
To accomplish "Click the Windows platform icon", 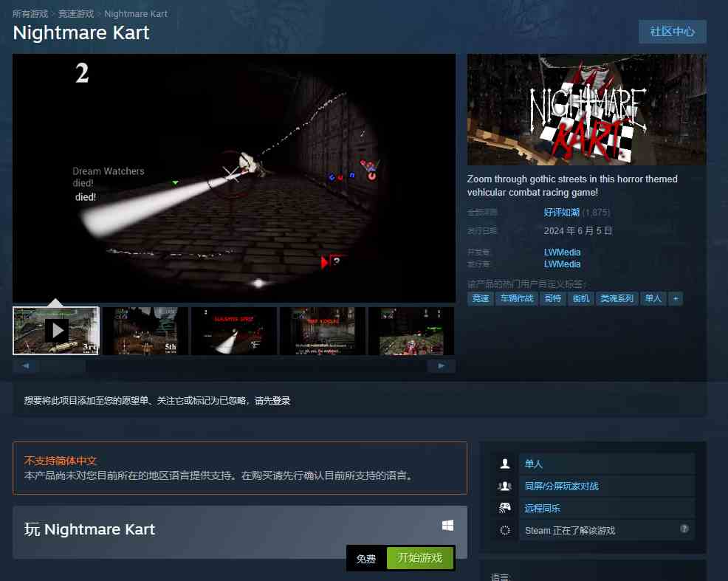I will pos(447,526).
